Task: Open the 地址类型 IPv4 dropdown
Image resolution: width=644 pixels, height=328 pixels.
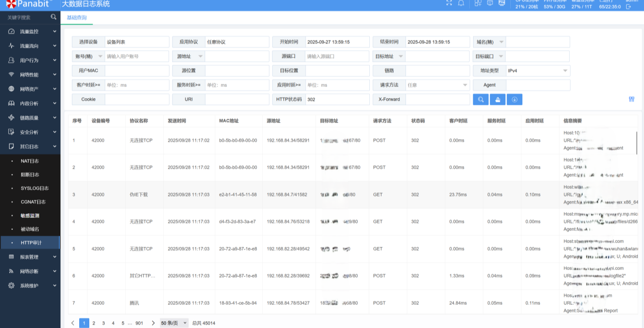Action: point(538,71)
